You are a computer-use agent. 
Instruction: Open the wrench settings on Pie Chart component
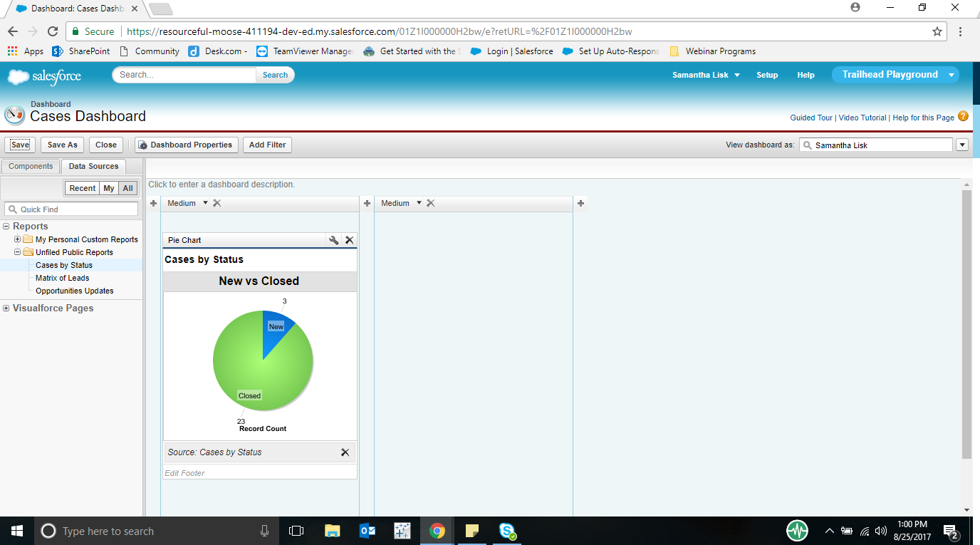(x=333, y=240)
